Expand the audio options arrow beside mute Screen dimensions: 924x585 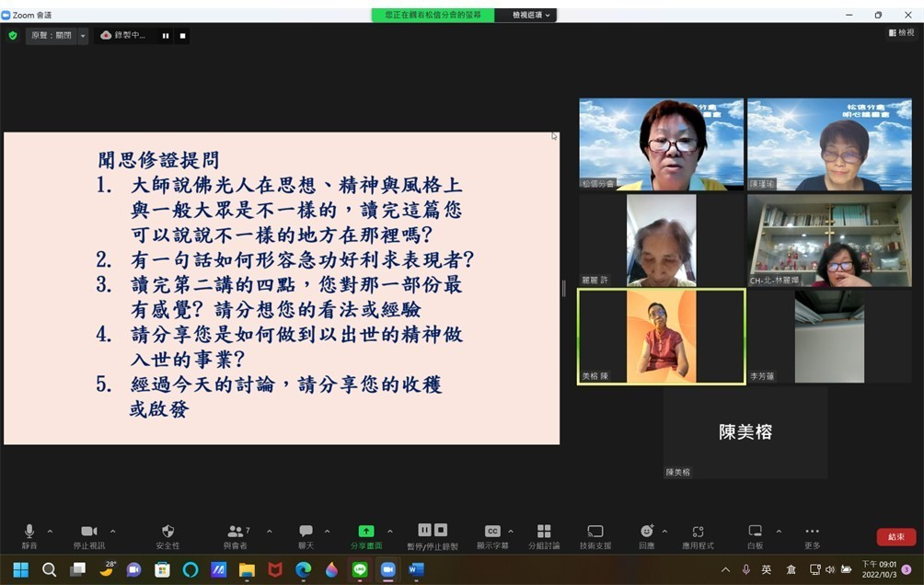pyautogui.click(x=50, y=531)
